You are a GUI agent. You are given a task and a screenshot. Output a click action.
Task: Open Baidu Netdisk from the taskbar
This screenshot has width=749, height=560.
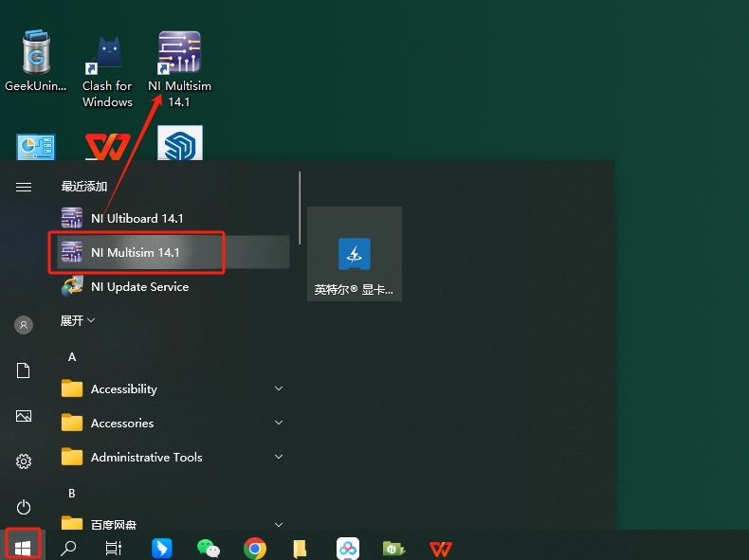coord(348,548)
